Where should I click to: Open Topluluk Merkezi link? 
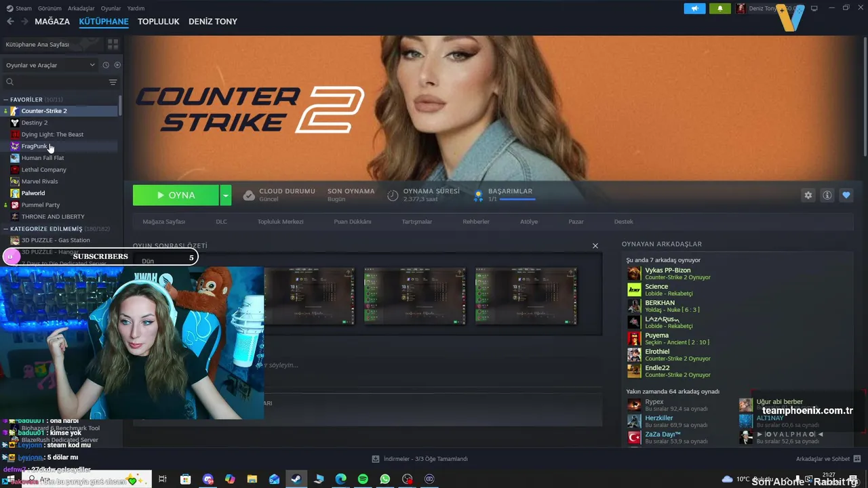coord(280,222)
